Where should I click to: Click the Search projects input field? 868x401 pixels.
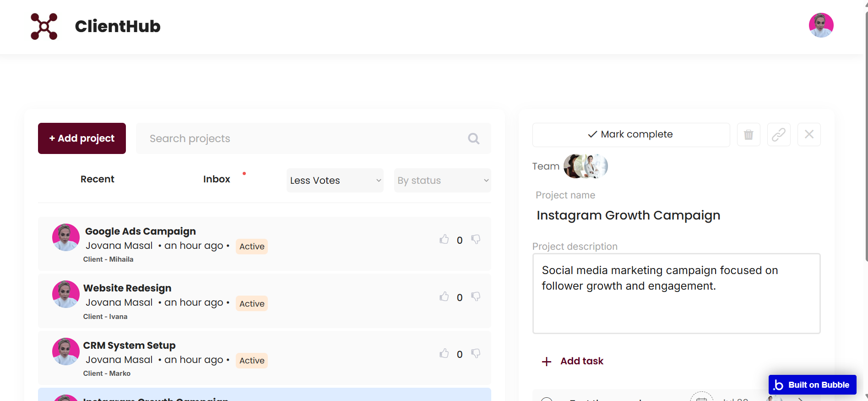click(x=275, y=138)
